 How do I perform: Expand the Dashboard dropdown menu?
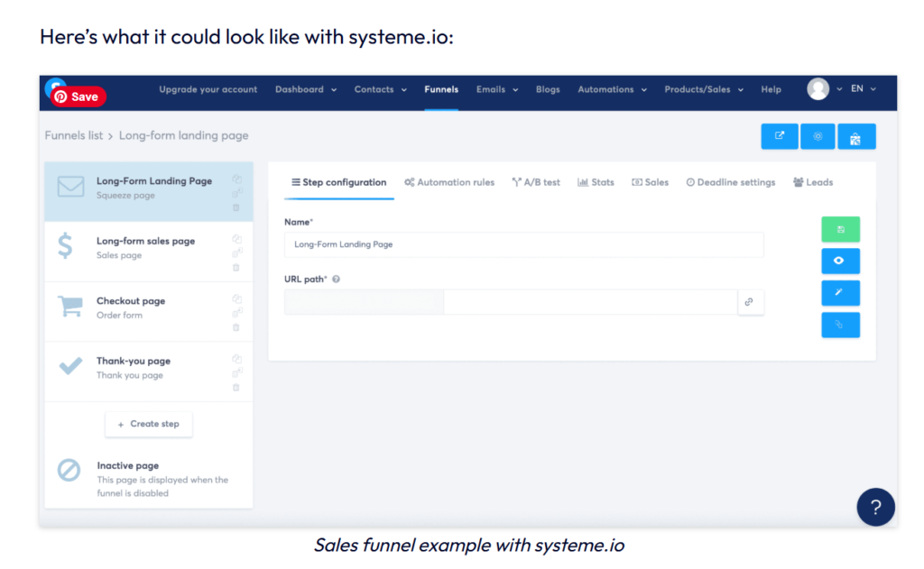point(306,90)
